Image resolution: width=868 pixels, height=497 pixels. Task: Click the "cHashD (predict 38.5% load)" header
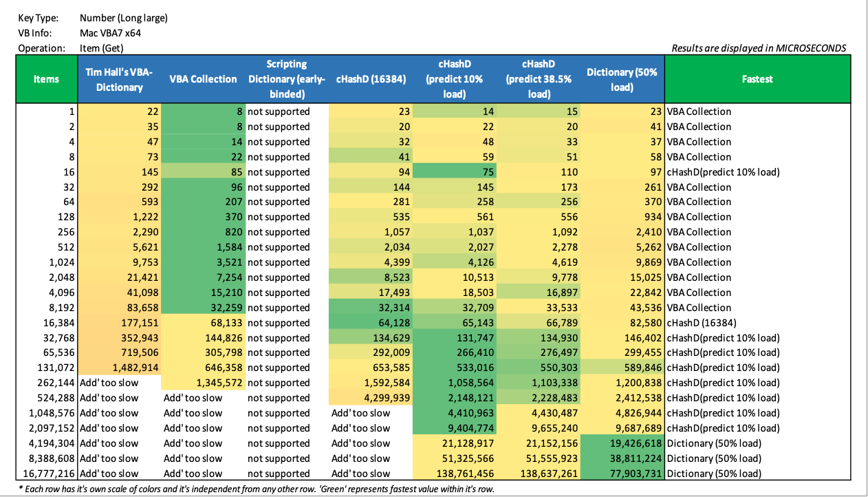539,79
